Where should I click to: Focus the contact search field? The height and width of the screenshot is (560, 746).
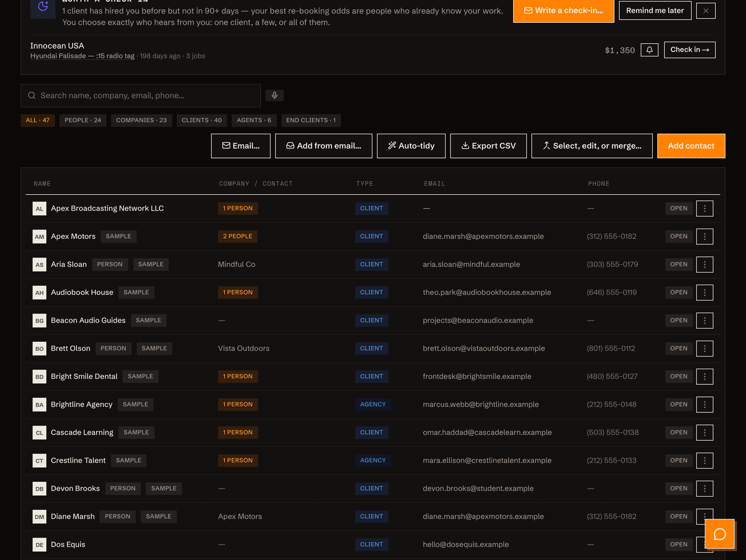pos(140,96)
